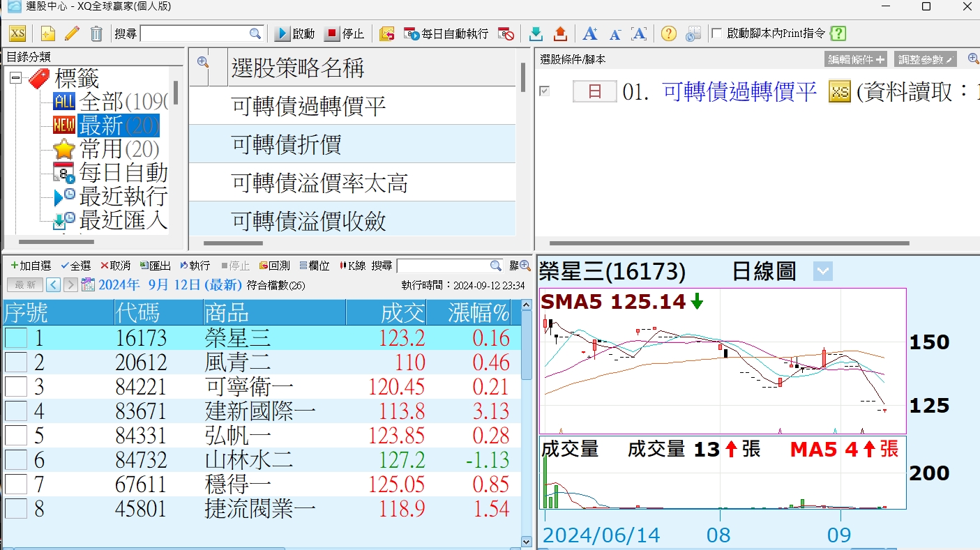Select 常用(20) category in the tree
This screenshot has width=980, height=550.
(x=119, y=148)
